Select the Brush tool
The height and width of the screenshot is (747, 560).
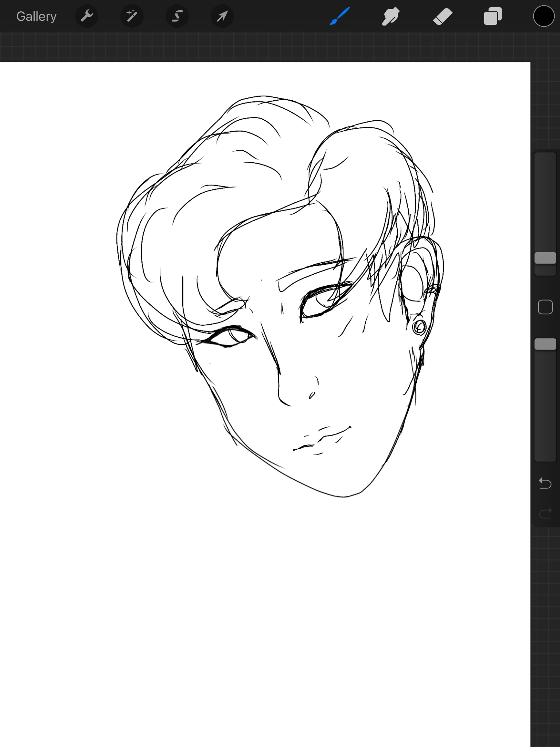pyautogui.click(x=340, y=16)
